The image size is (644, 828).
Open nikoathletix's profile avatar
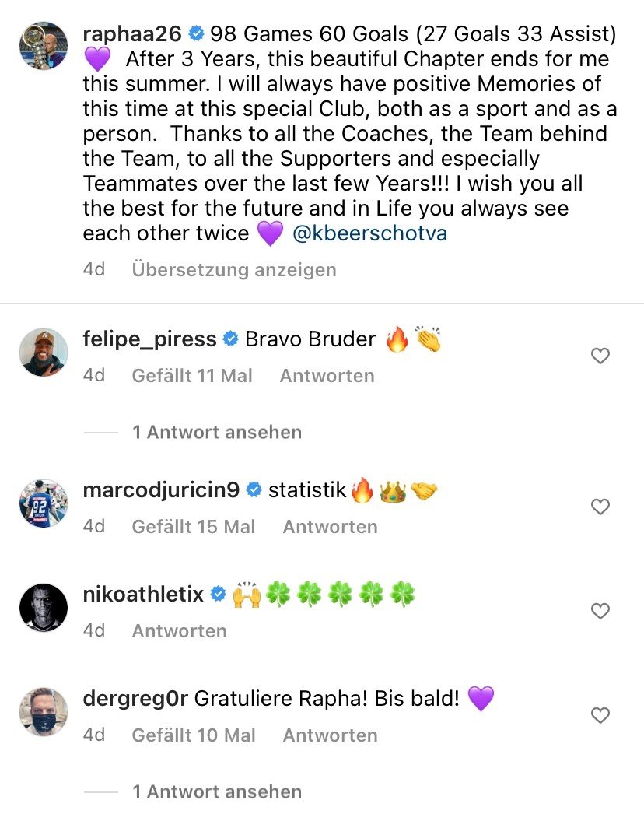(x=44, y=607)
